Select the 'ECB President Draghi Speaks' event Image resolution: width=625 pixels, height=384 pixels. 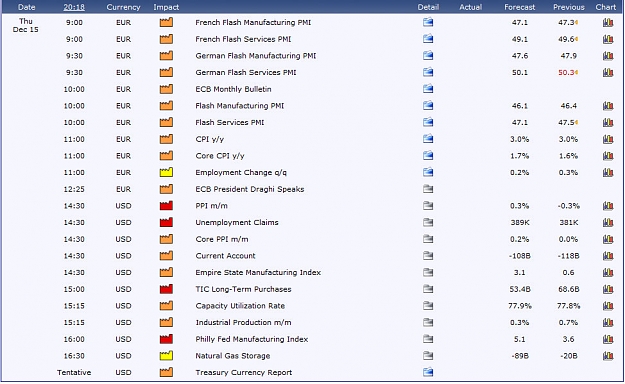(x=250, y=189)
